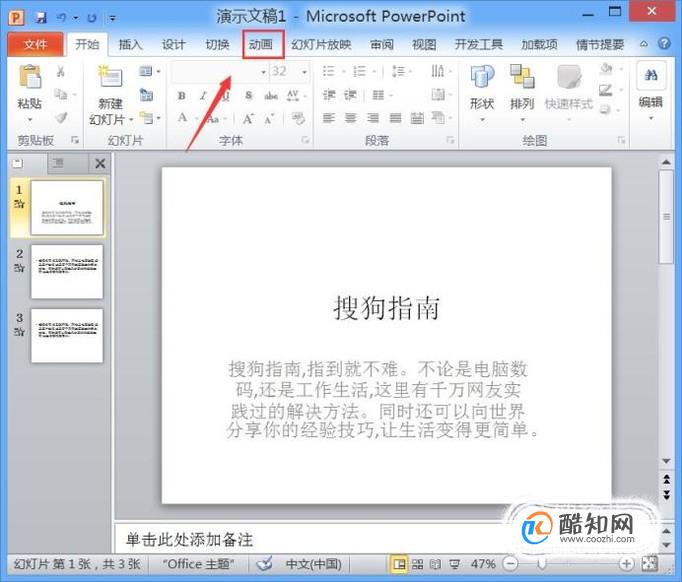Image resolution: width=682 pixels, height=582 pixels.
Task: Click the New Slide (新建幻灯片) icon
Action: click(110, 77)
